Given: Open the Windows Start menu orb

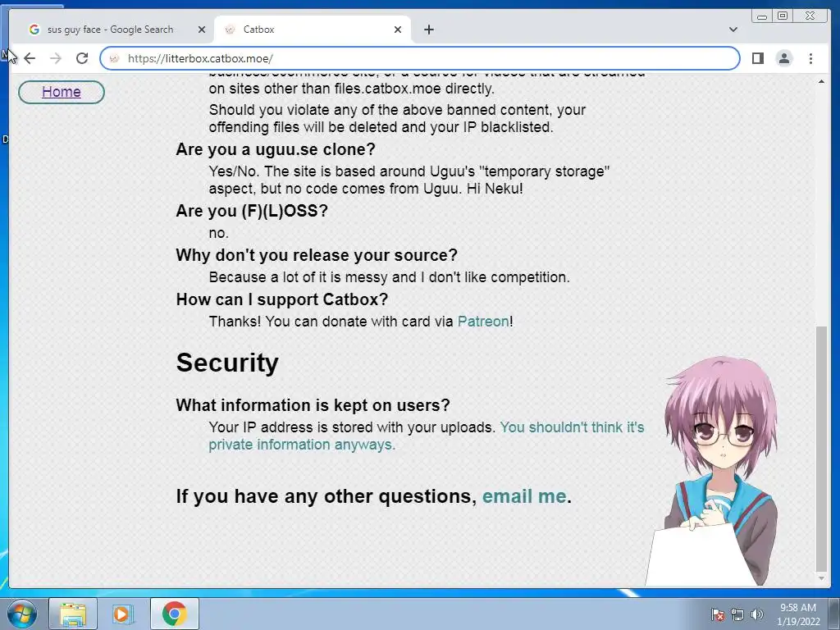Looking at the screenshot, I should coord(22,614).
